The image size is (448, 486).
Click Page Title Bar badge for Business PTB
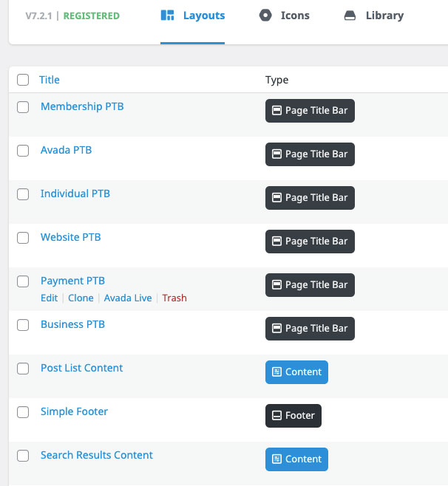310,329
